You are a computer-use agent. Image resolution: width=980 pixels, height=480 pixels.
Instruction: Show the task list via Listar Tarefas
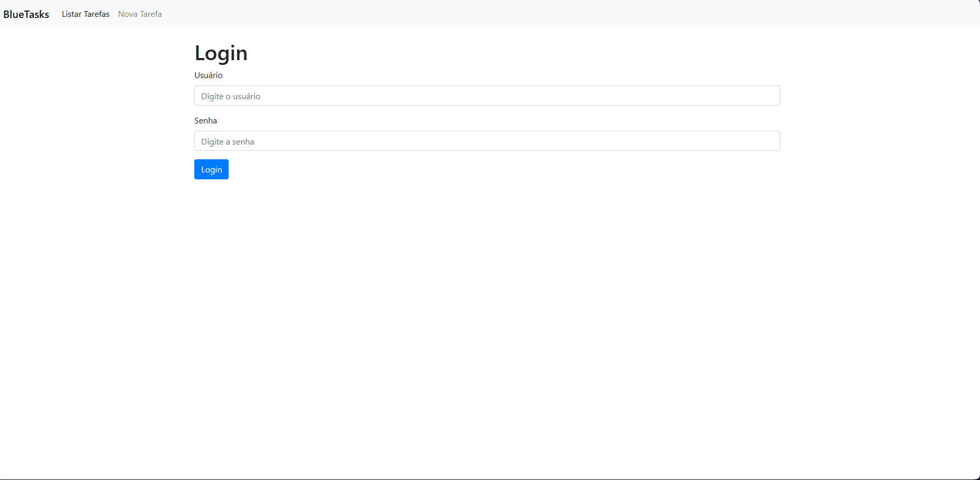click(86, 14)
